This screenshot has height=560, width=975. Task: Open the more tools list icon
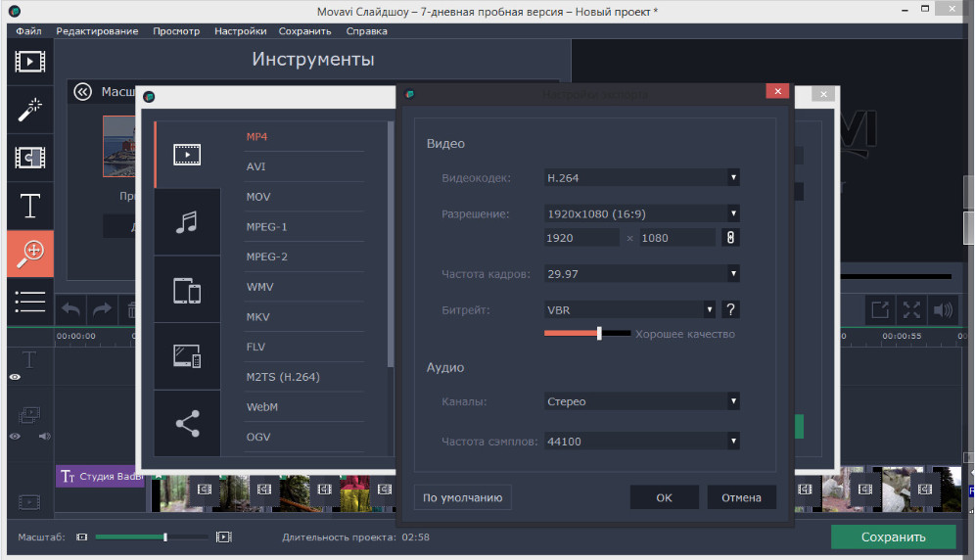pyautogui.click(x=29, y=302)
